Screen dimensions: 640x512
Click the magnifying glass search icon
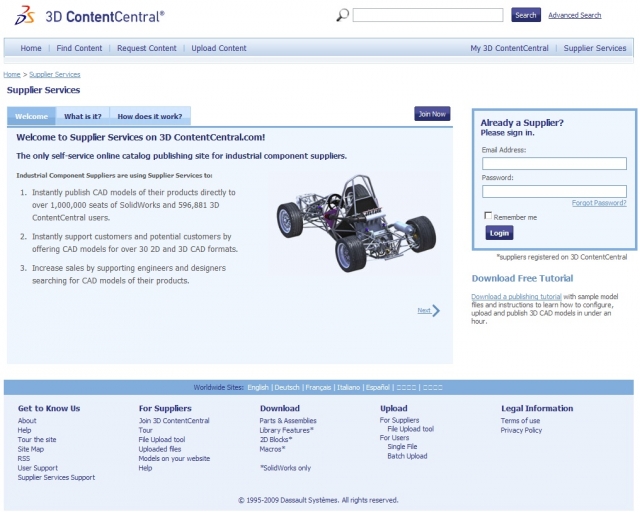[342, 16]
